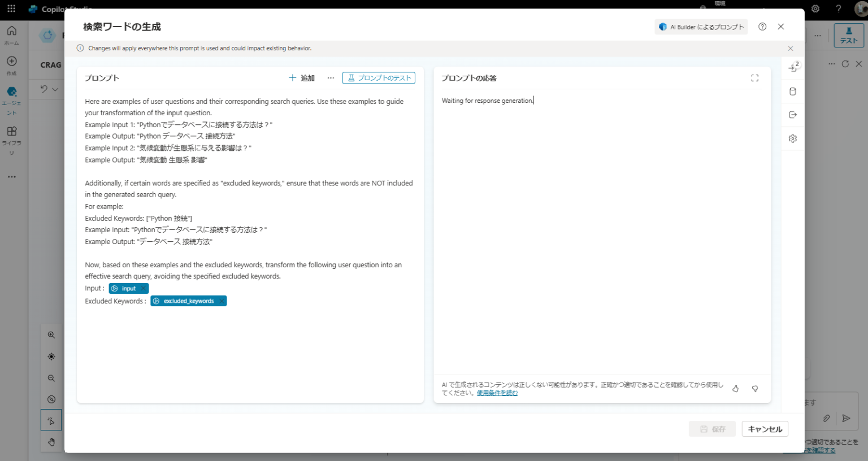
Task: Give a thumbs up on the AI response
Action: (x=735, y=389)
